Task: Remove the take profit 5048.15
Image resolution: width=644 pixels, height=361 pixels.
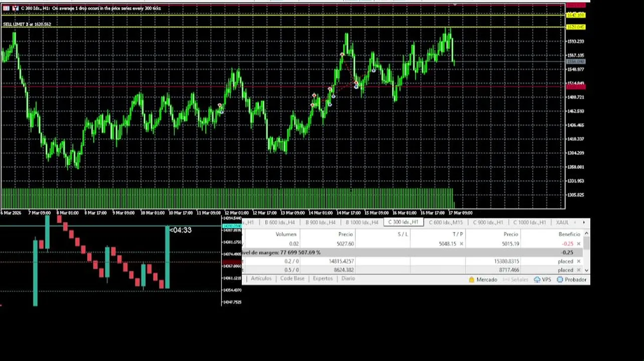Action: coord(461,244)
